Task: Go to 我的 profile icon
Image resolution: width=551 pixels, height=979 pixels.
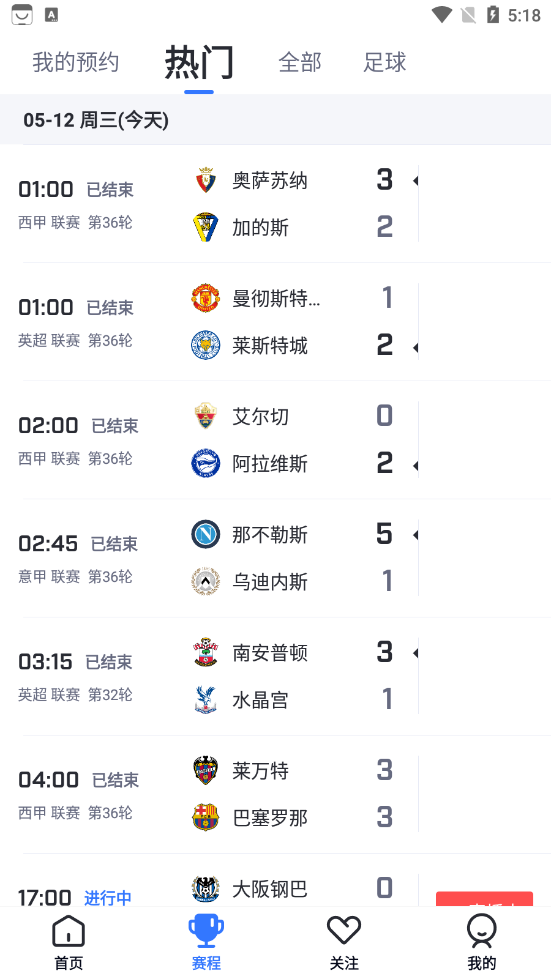Action: (x=482, y=930)
